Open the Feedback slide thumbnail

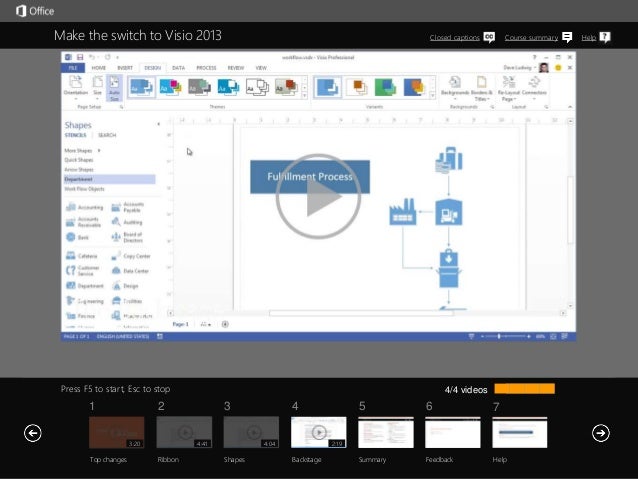(x=452, y=432)
